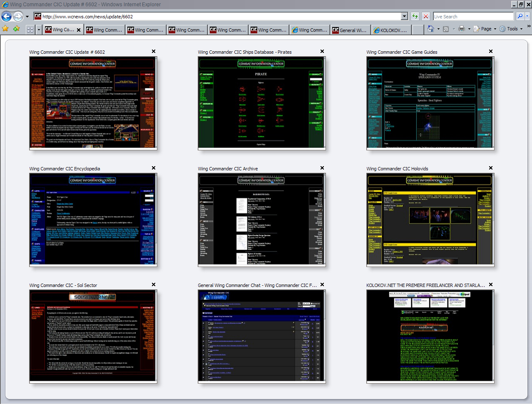Click the Live Search magnifier button
Viewport: 532px width, 404px height.
click(520, 16)
